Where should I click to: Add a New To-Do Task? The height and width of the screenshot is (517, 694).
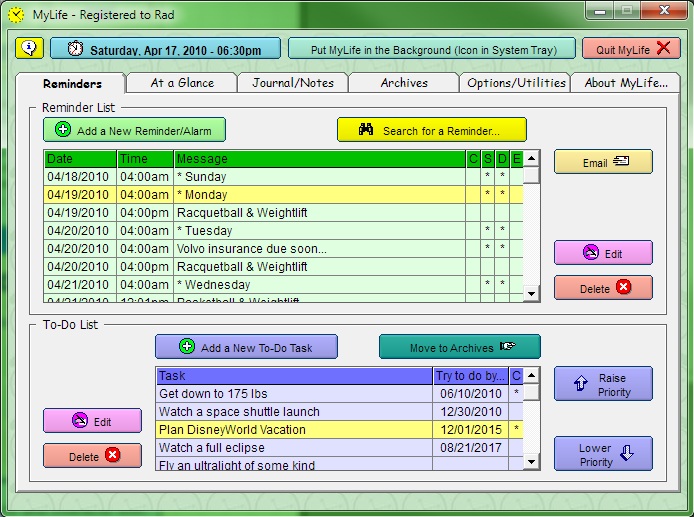246,347
